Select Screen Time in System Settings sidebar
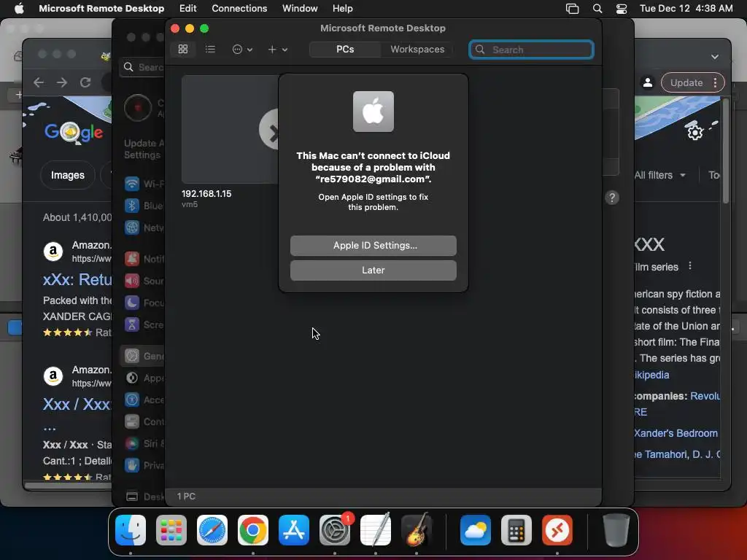The height and width of the screenshot is (560, 747). point(144,324)
